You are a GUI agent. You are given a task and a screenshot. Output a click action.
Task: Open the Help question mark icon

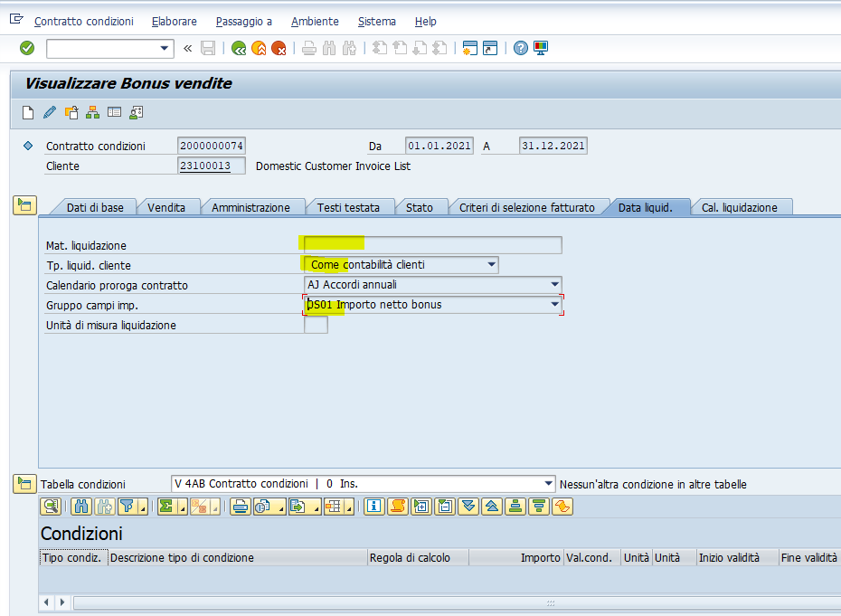(520, 48)
